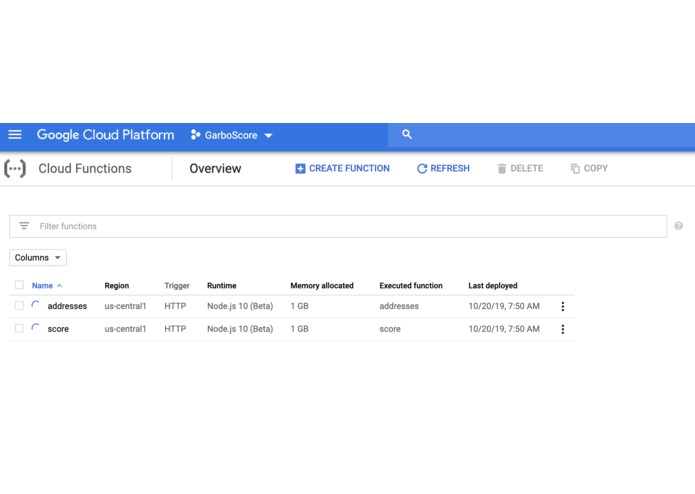Click us-central1 in the addresses row
695x494 pixels.
point(125,306)
